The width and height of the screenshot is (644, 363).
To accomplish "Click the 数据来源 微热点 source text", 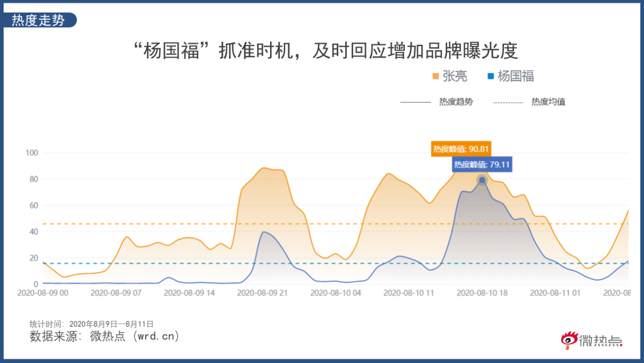I will [105, 336].
